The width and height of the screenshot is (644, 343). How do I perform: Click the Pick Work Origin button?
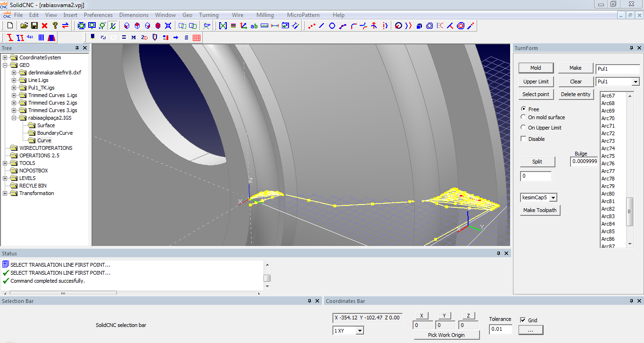[x=446, y=335]
